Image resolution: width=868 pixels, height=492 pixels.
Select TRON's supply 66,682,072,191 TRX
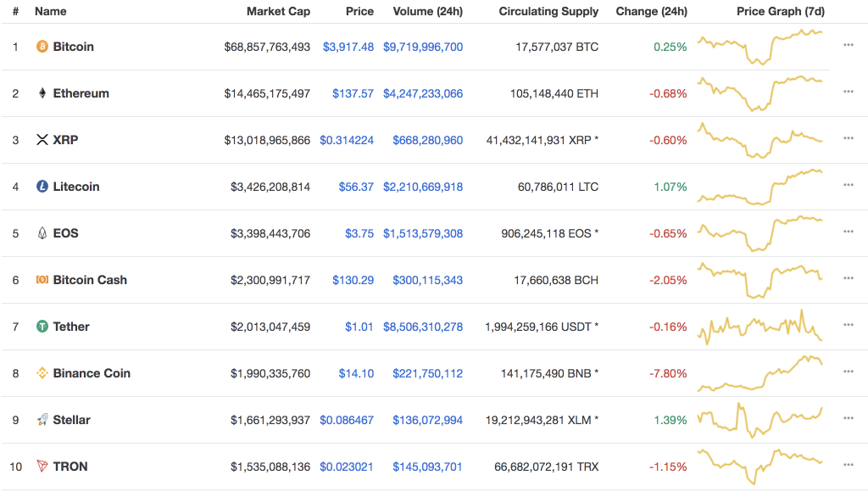pos(547,467)
